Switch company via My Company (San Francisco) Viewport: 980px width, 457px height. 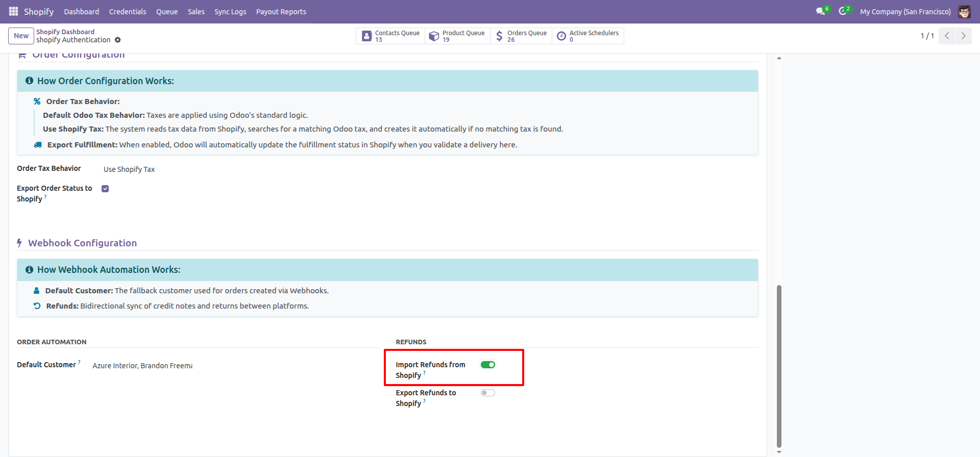[905, 11]
